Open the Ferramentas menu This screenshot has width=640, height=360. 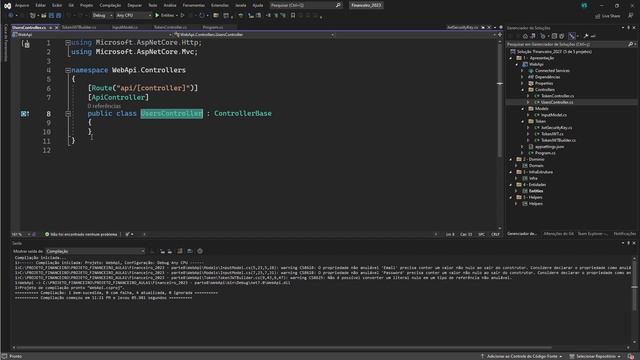click(193, 5)
